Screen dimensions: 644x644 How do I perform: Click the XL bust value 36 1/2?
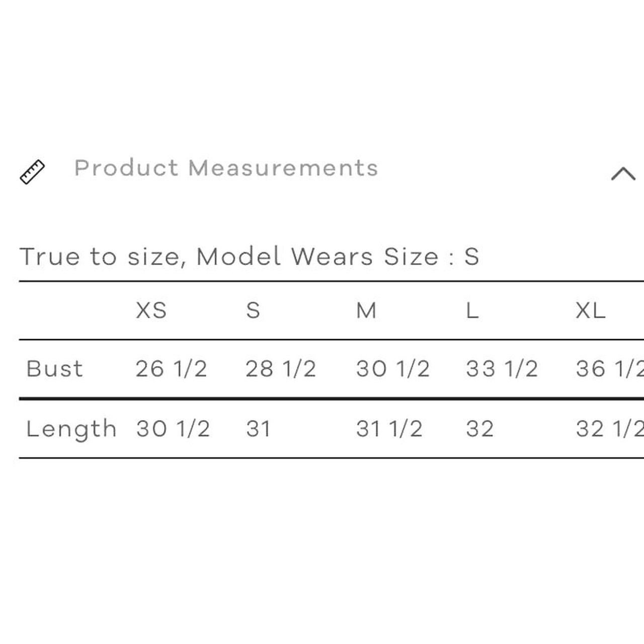609,369
